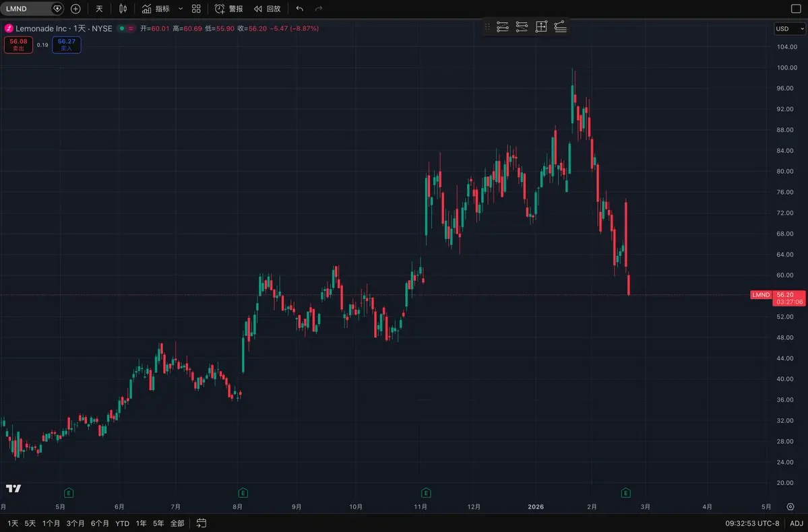Select the first parallel-lines drawing tool

[x=503, y=27]
